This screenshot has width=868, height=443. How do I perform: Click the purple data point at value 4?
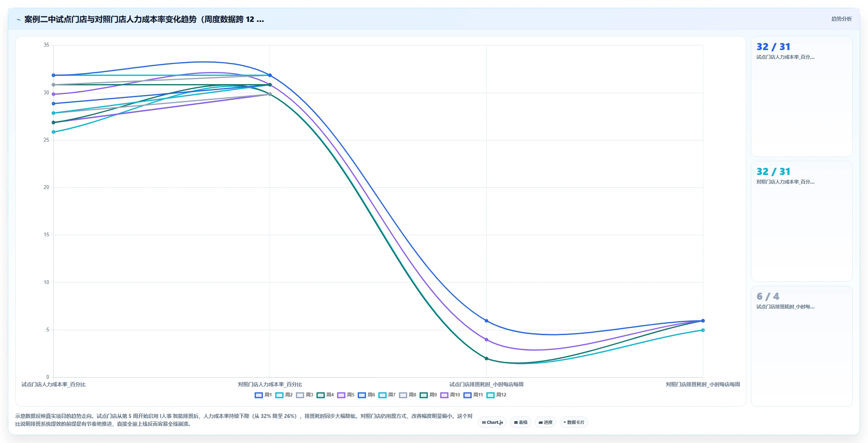click(486, 340)
